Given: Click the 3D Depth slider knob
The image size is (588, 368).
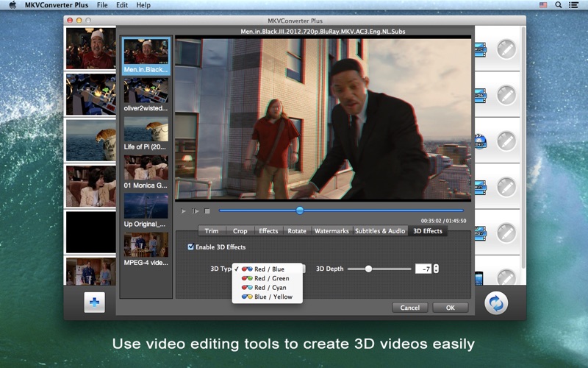Looking at the screenshot, I should click(369, 269).
